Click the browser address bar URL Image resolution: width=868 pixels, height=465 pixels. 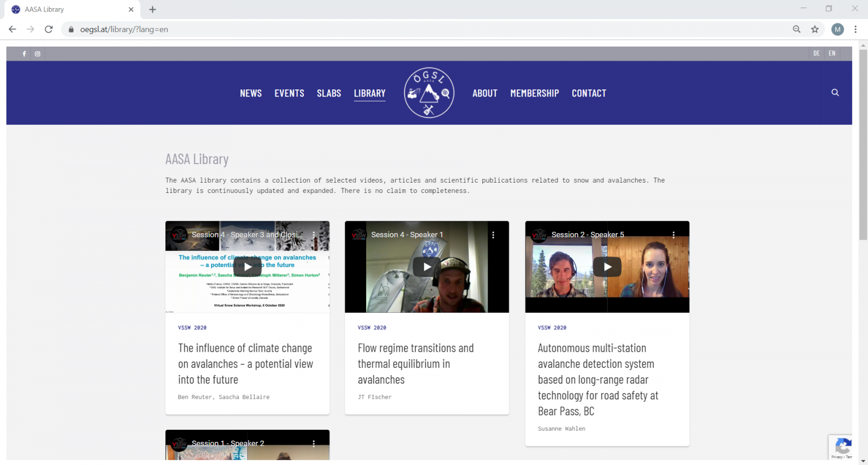(124, 29)
